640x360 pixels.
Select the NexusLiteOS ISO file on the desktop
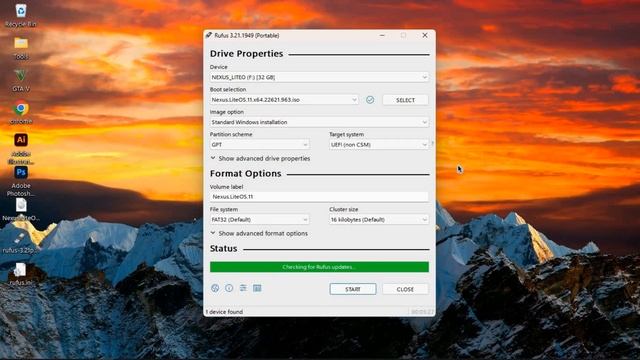click(x=21, y=210)
